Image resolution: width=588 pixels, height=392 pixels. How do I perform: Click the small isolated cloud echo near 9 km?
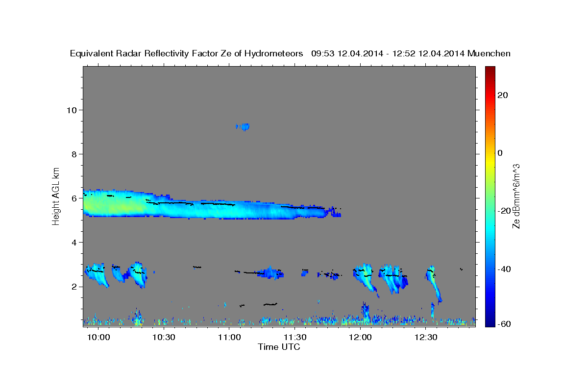click(x=243, y=126)
